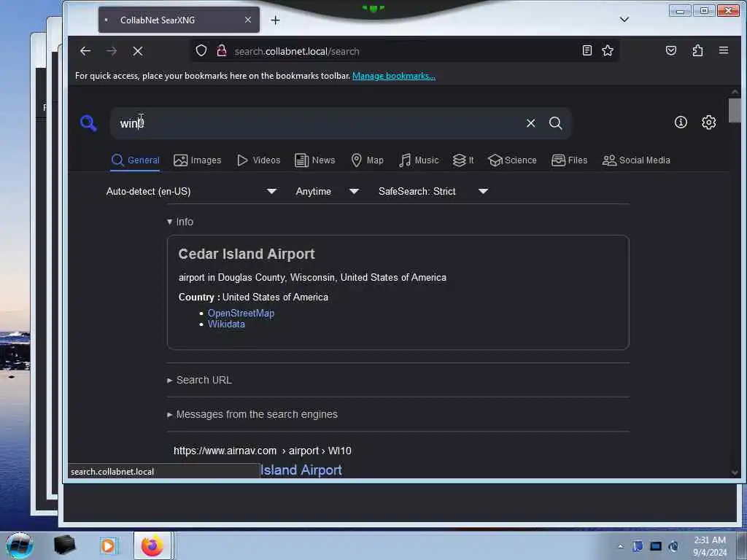This screenshot has width=747, height=560.
Task: Open a new browser tab
Action: coord(275,20)
